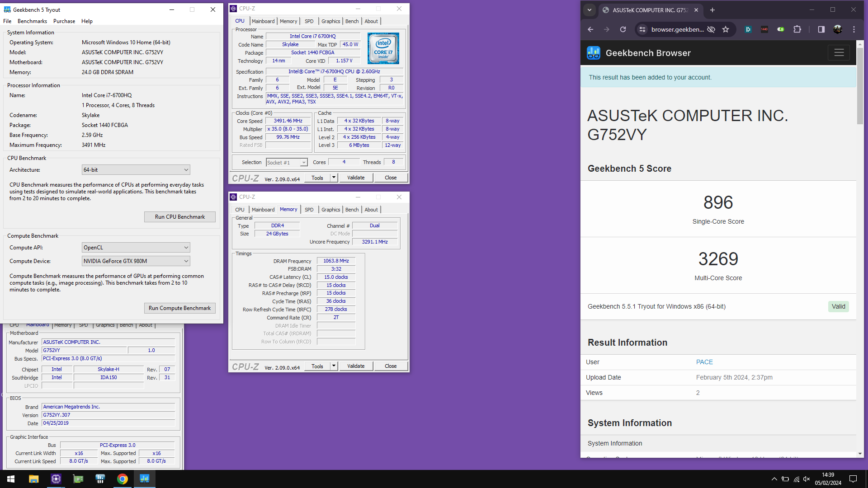
Task: Open CPU-Z from the taskbar
Action: coord(56,479)
